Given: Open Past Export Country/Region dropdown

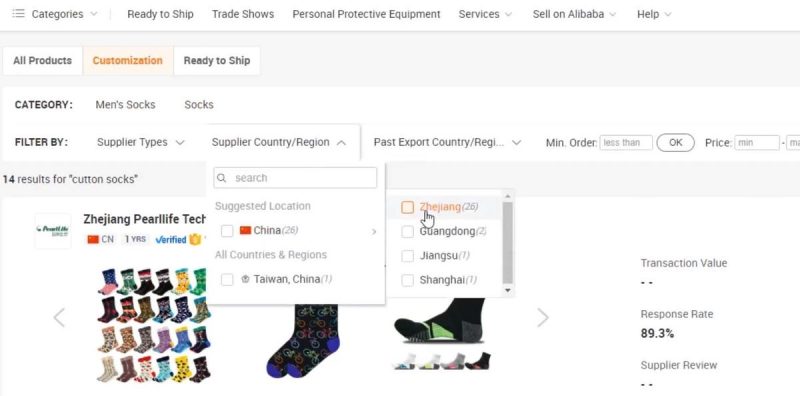Looking at the screenshot, I should (447, 142).
